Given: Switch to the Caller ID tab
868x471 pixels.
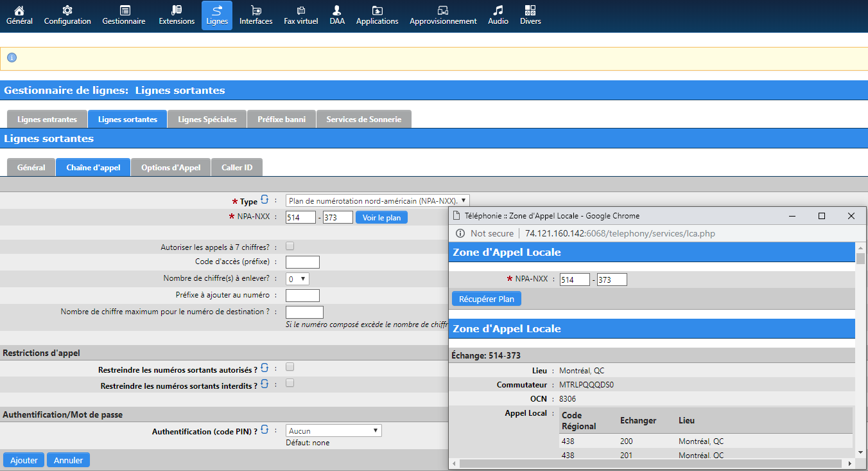Looking at the screenshot, I should pyautogui.click(x=237, y=168).
